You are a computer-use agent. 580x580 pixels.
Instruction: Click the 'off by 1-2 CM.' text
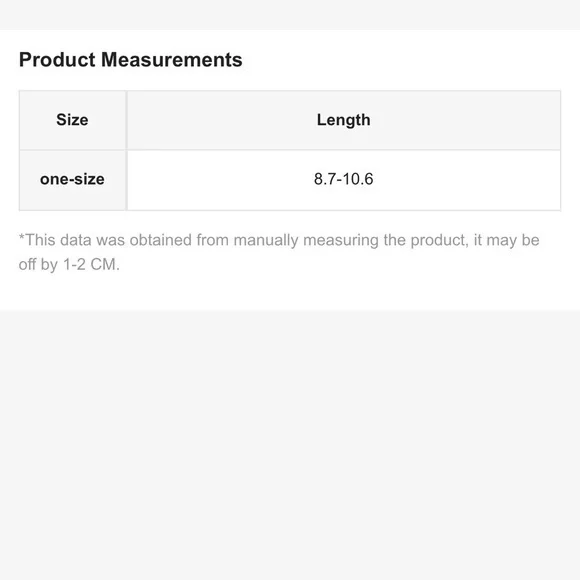69,265
